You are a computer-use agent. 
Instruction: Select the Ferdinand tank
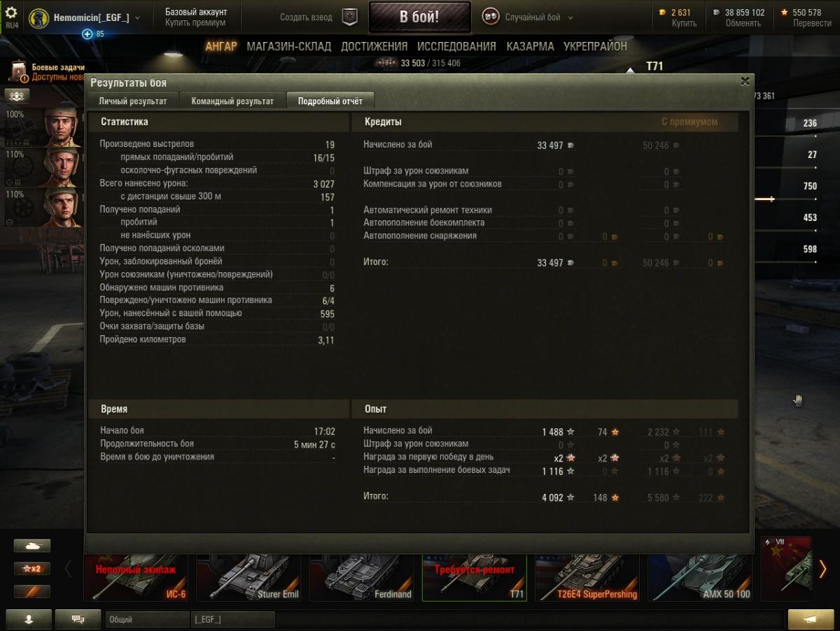(362, 578)
